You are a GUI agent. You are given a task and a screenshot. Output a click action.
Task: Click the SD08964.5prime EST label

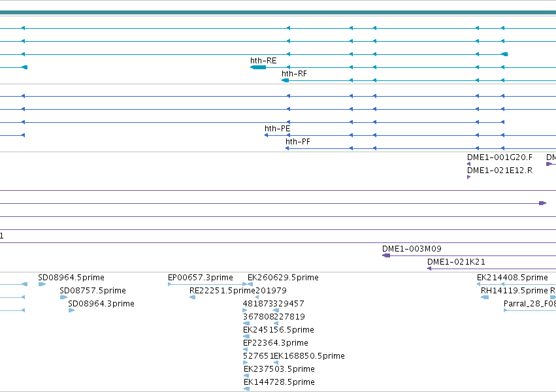[71, 278]
